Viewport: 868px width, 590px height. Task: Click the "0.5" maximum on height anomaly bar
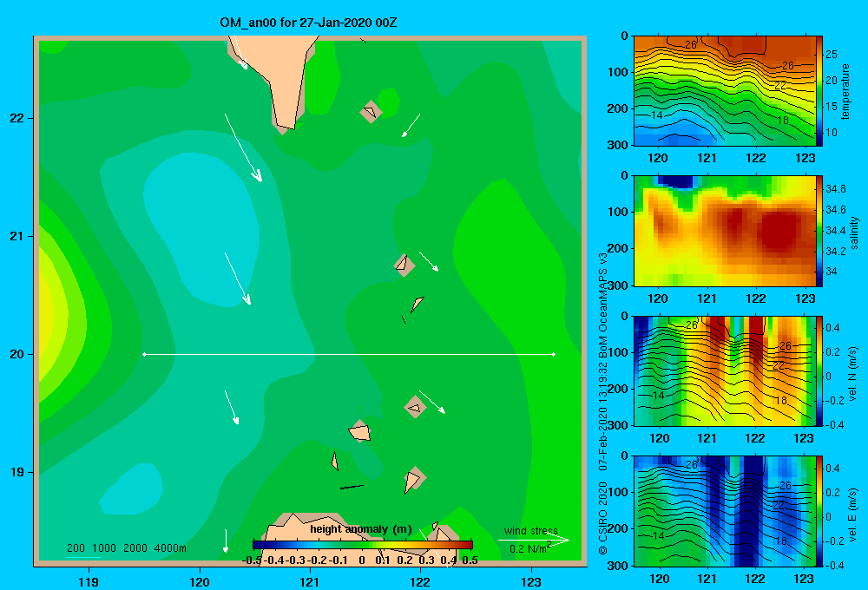470,560
